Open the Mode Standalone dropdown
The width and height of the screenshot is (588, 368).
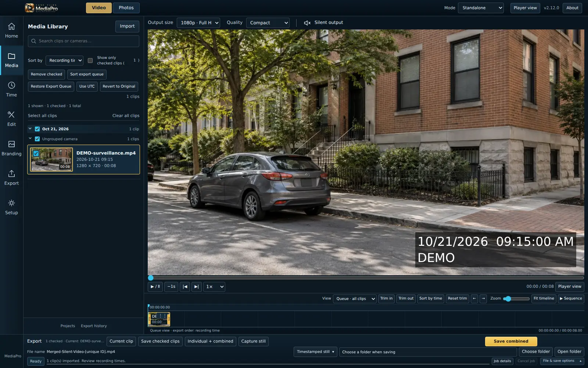(481, 8)
